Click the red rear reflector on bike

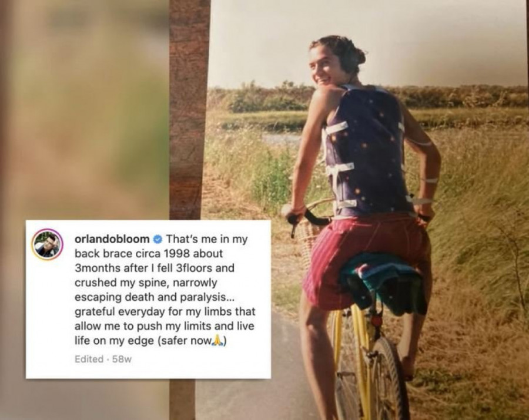pyautogui.click(x=376, y=320)
